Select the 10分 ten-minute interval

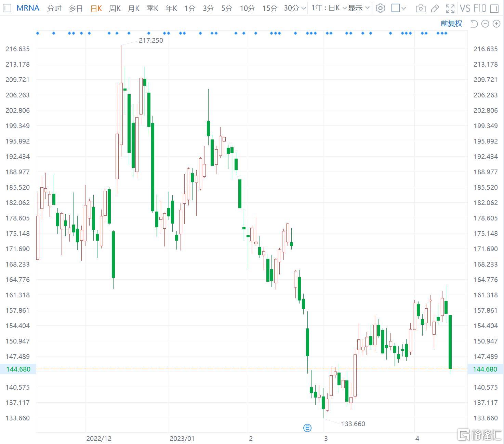(x=247, y=8)
